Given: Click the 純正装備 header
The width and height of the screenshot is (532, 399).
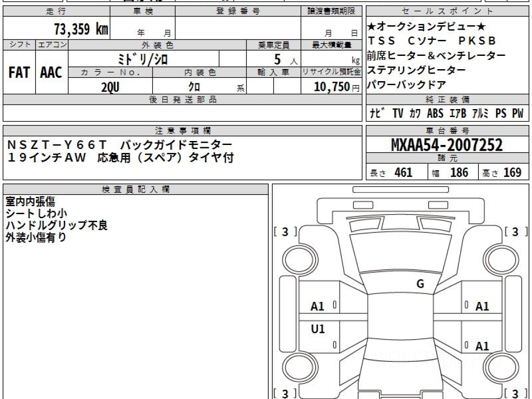Looking at the screenshot, I should pyautogui.click(x=448, y=99).
